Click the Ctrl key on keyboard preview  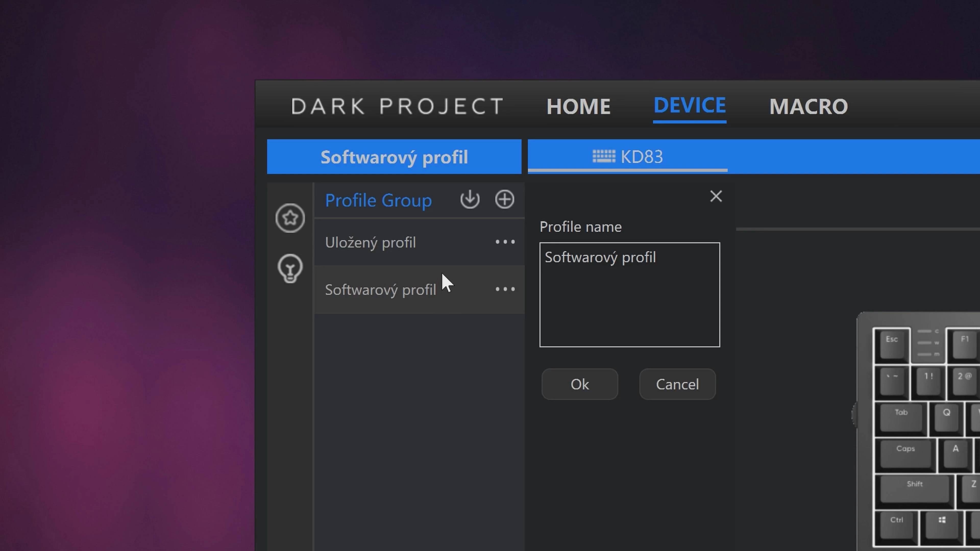[897, 528]
